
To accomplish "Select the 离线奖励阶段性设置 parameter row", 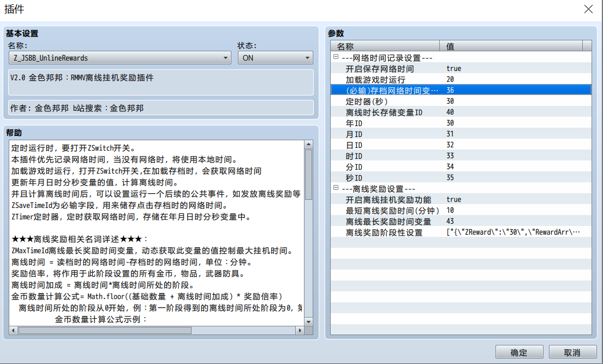I will click(461, 232).
